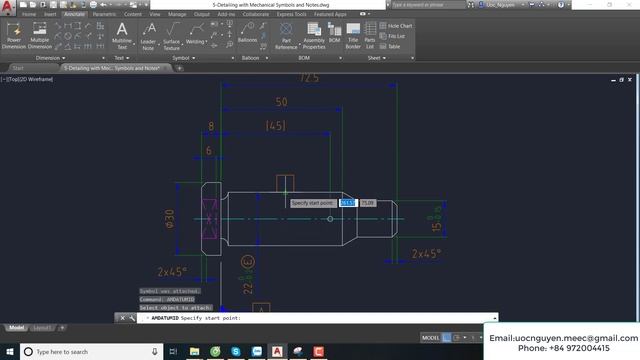Click the AutoCAD taskbar icon

pos(277,351)
